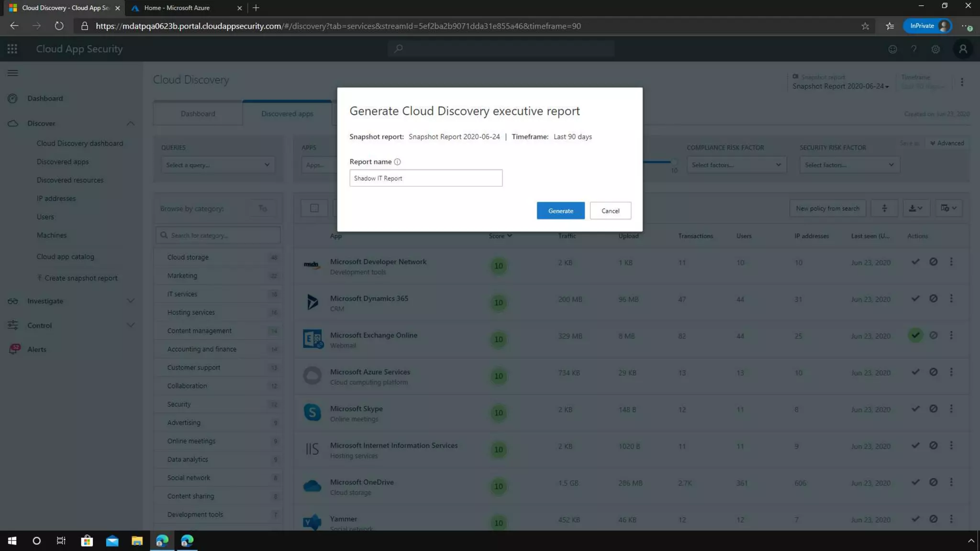Cancel the executive report dialog
Image resolution: width=980 pixels, height=551 pixels.
(x=610, y=211)
